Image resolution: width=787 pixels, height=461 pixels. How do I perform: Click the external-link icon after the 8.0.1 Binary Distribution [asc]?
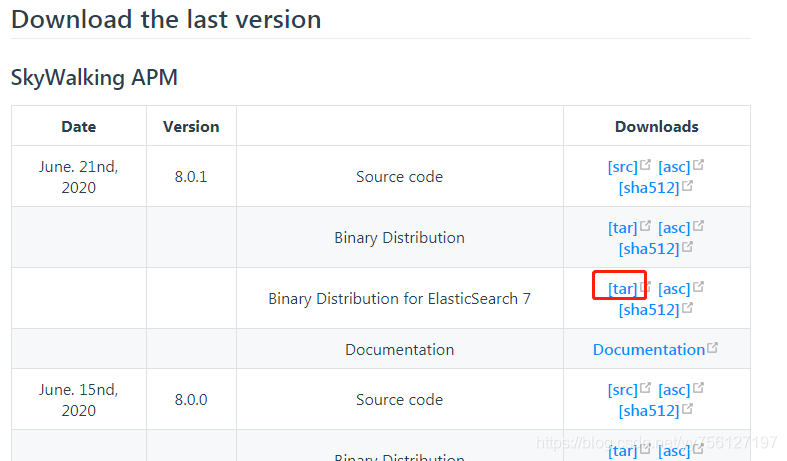[x=698, y=225]
